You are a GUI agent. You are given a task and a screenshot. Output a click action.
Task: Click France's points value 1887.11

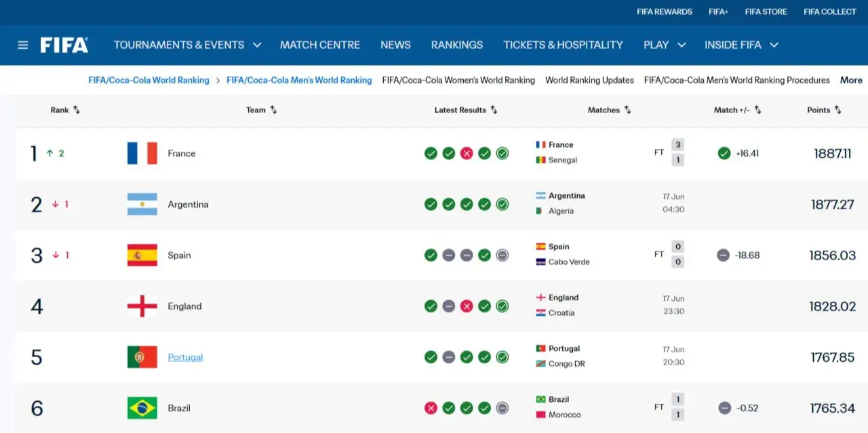[832, 153]
